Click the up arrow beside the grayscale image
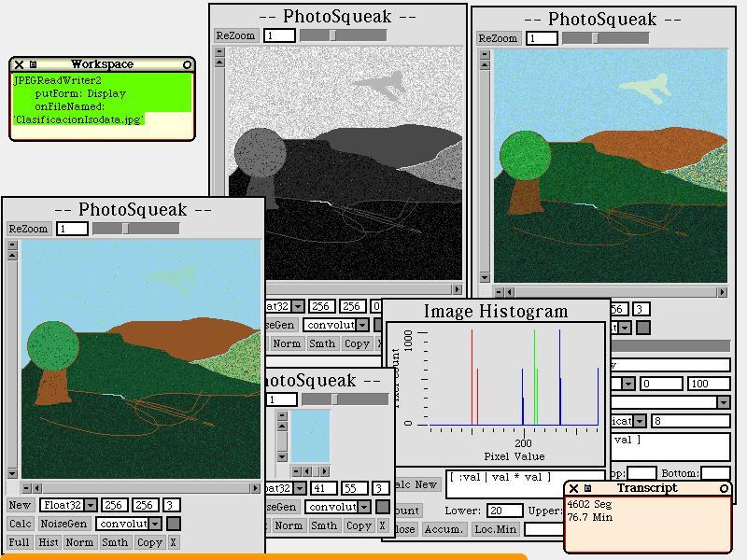The width and height of the screenshot is (747, 560). tap(219, 63)
